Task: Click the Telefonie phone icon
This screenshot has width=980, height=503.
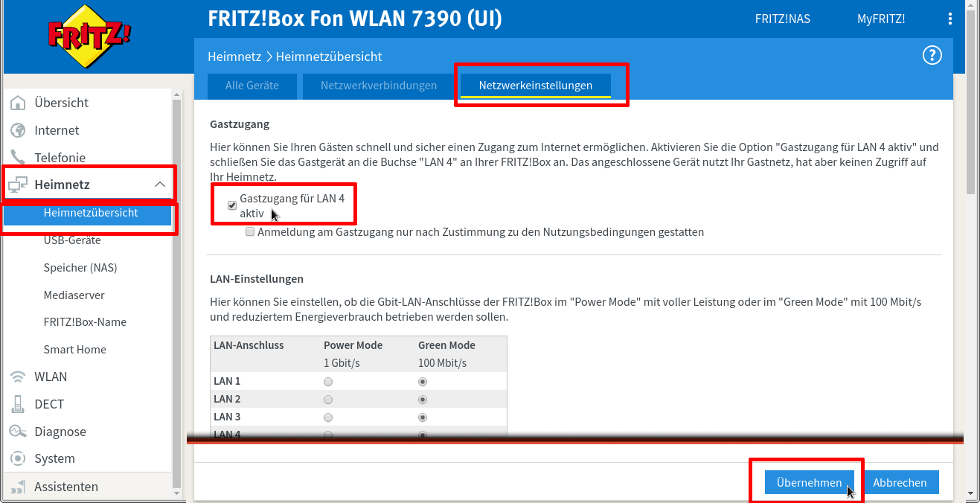Action: tap(19, 157)
